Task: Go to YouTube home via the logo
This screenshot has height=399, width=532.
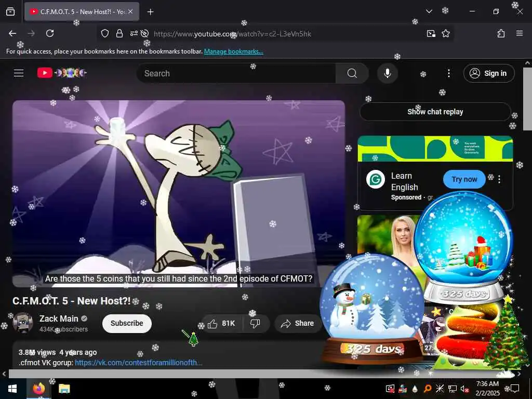Action: [x=62, y=73]
